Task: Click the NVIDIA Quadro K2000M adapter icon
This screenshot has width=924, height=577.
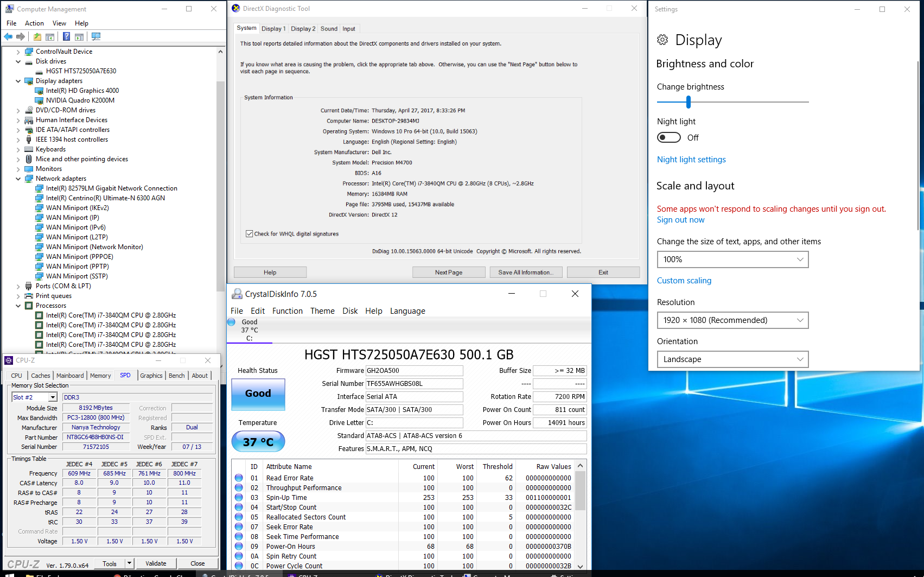Action: (39, 100)
